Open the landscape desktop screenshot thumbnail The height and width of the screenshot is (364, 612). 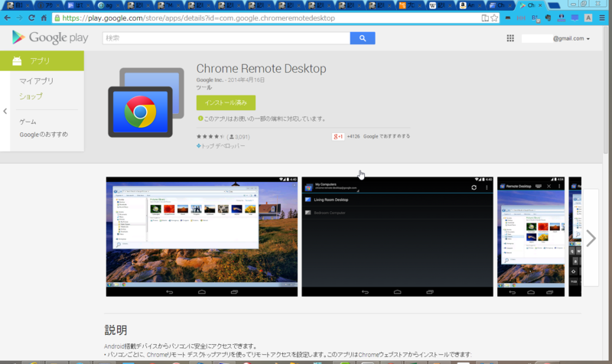(x=202, y=236)
